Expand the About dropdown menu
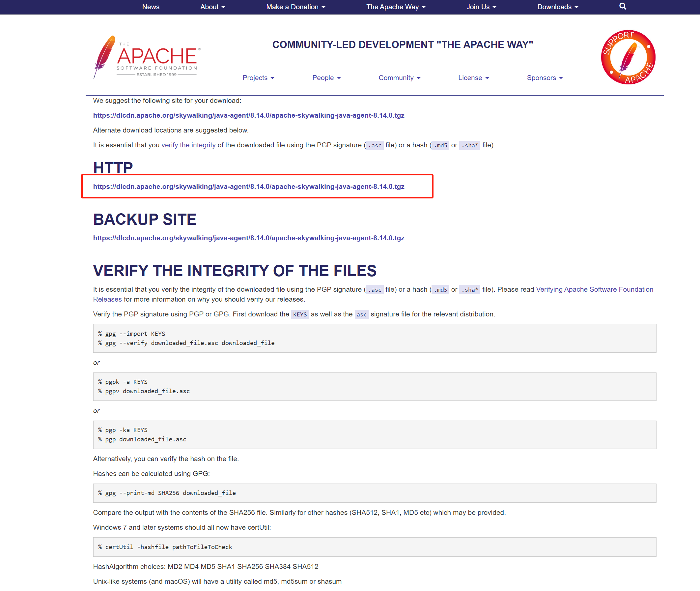The height and width of the screenshot is (591, 700). 212,7
